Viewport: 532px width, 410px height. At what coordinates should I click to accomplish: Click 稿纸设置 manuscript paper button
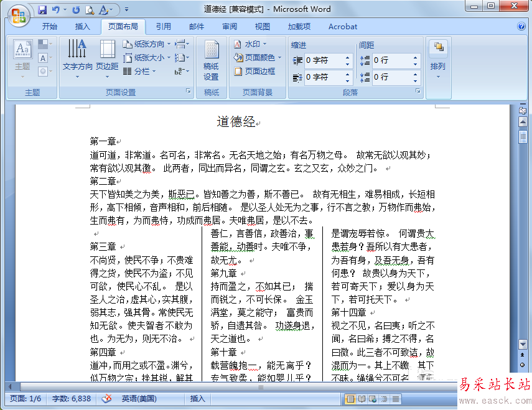[x=211, y=60]
